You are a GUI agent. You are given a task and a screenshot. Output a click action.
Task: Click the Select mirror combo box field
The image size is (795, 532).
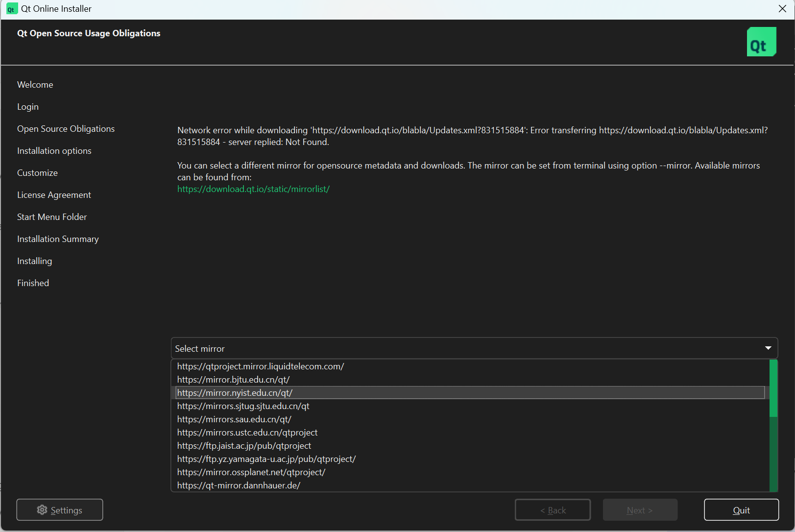point(474,348)
